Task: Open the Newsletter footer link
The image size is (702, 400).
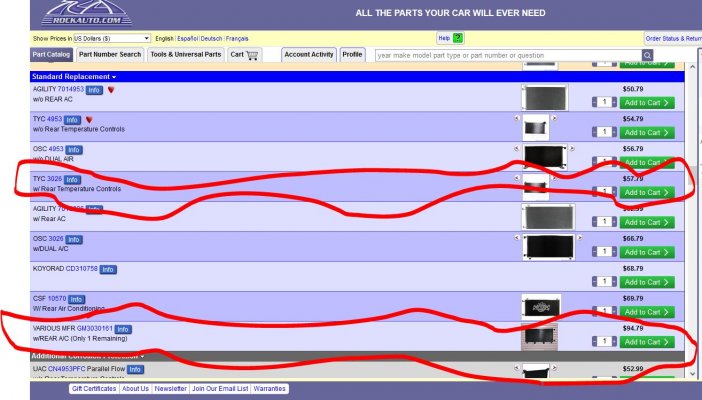Action: 170,389
